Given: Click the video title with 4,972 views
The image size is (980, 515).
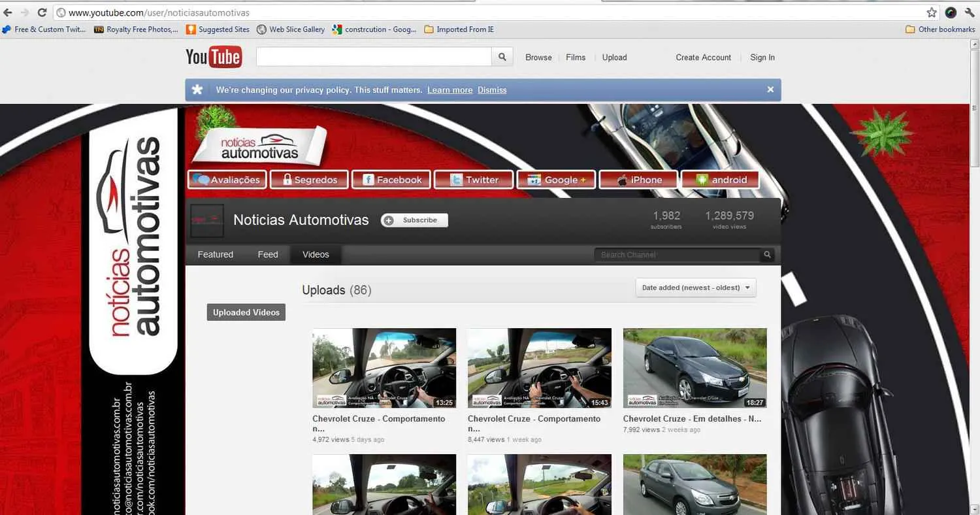Looking at the screenshot, I should point(379,424).
